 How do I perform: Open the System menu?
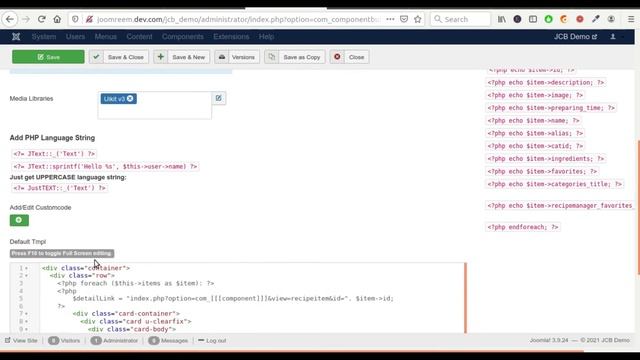coord(44,37)
